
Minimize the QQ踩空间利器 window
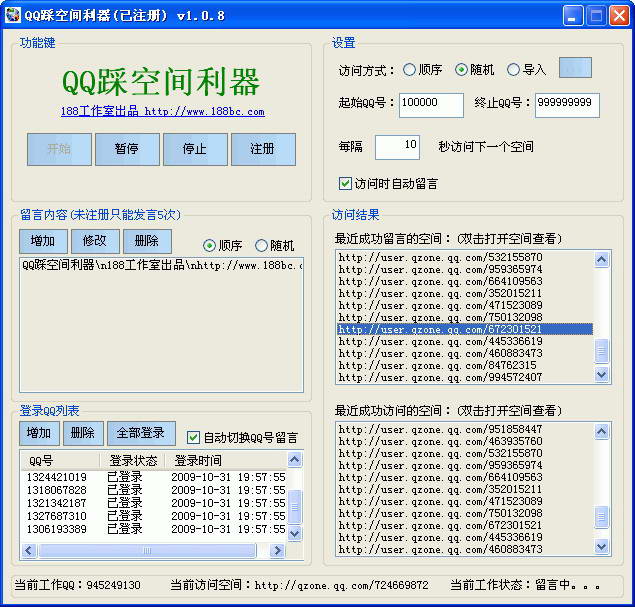573,15
